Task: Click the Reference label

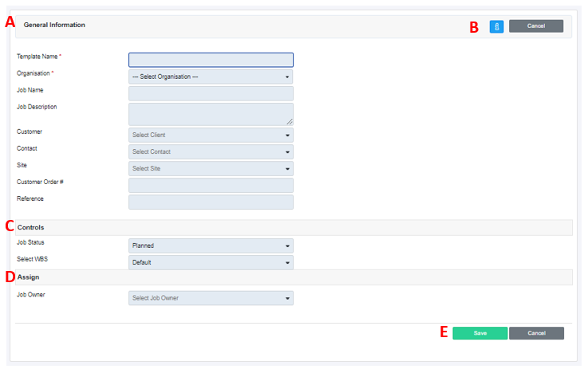Action: (30, 198)
